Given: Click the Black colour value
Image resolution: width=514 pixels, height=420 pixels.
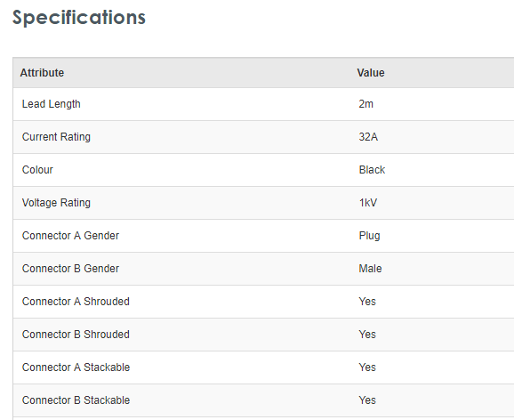Looking at the screenshot, I should coord(372,170).
